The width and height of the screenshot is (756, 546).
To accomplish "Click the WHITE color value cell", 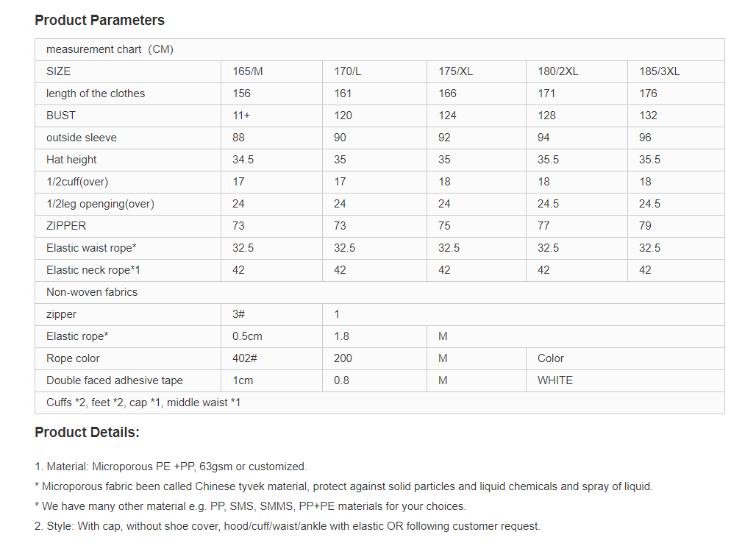I will [x=555, y=380].
